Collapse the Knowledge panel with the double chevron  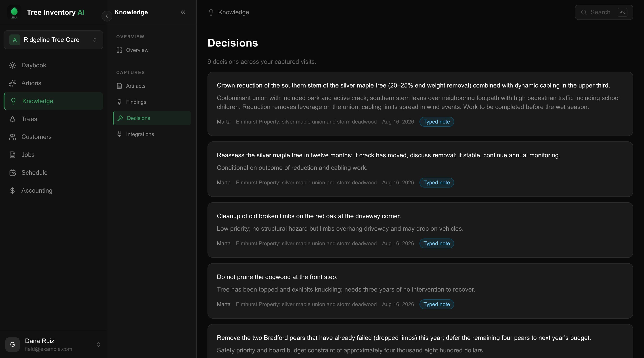[183, 12]
